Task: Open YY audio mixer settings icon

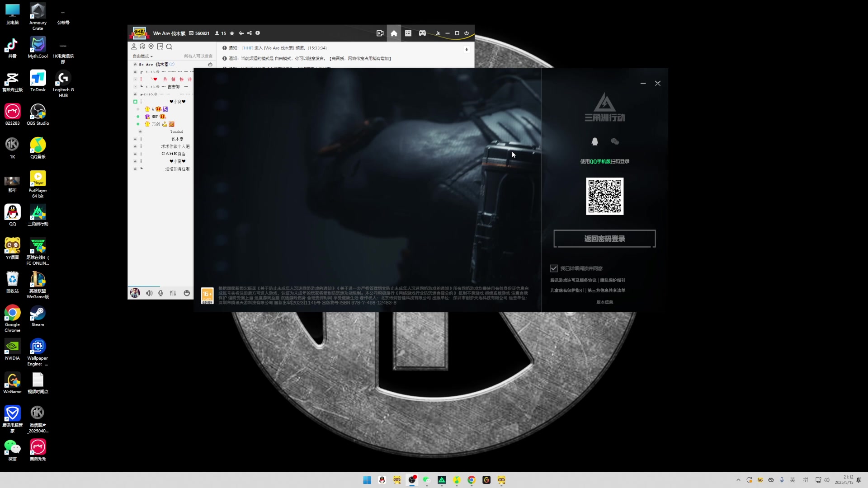Action: coord(173,293)
